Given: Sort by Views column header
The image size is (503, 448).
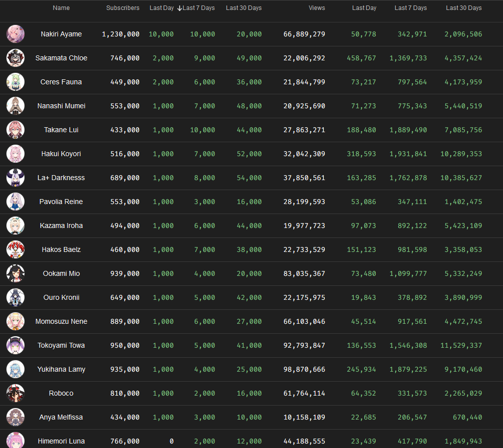Looking at the screenshot, I should [317, 7].
